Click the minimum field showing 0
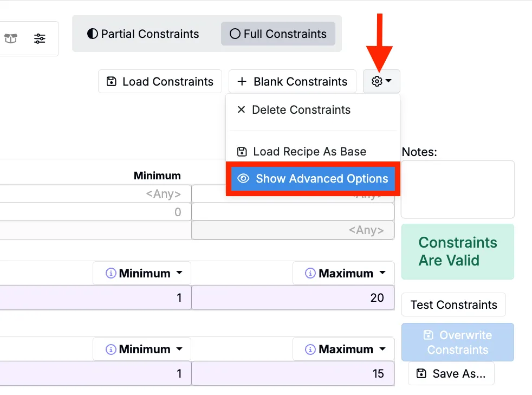 point(95,212)
